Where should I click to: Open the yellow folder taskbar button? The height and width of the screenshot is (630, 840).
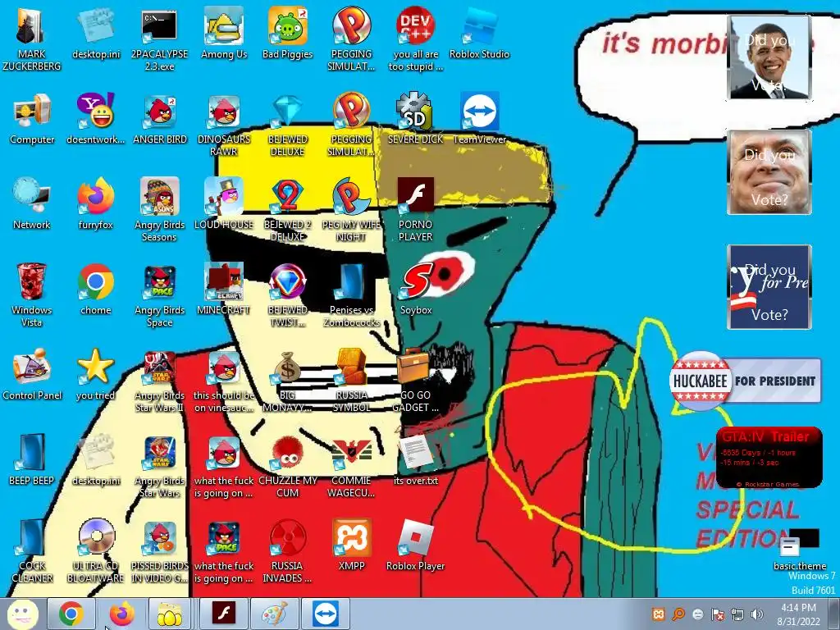(x=170, y=614)
